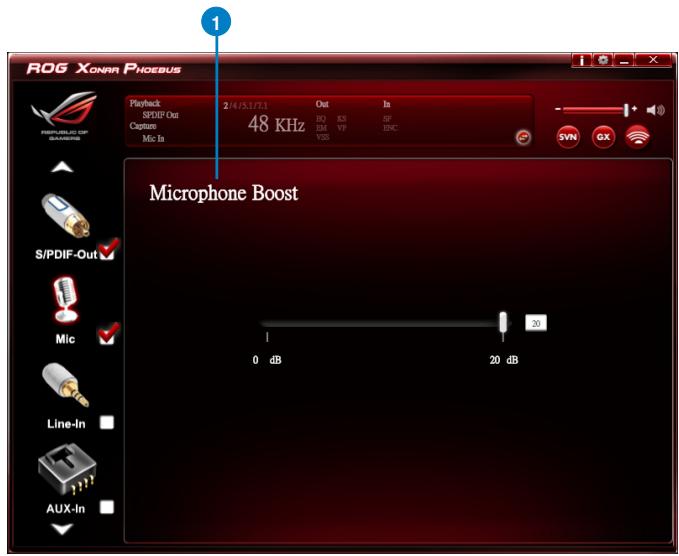Click the master volume slider handle
This screenshot has width=679, height=556.
coord(626,110)
